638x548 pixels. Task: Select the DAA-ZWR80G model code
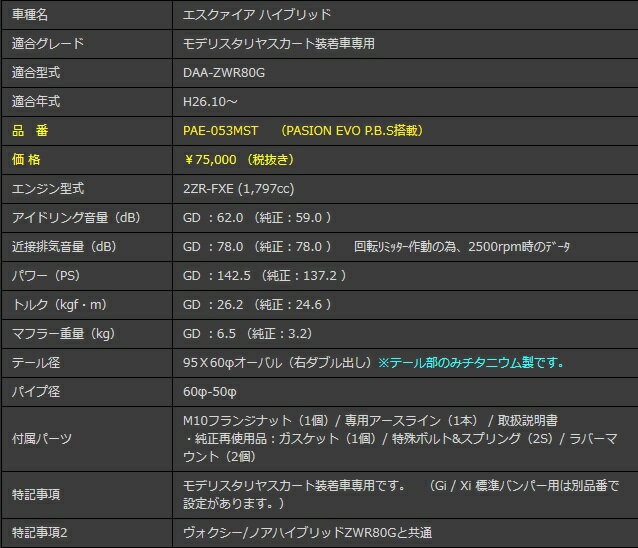point(224,73)
